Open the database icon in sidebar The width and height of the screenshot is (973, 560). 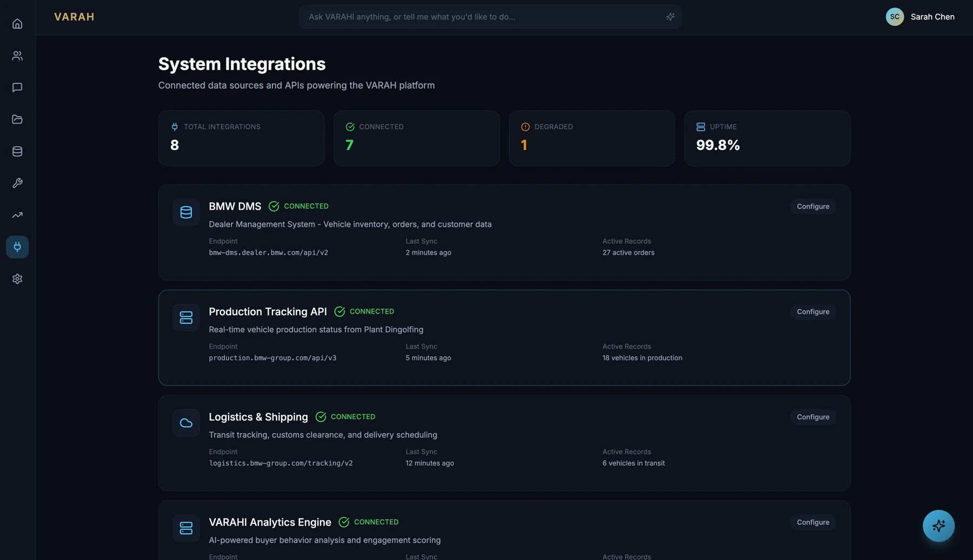click(17, 151)
